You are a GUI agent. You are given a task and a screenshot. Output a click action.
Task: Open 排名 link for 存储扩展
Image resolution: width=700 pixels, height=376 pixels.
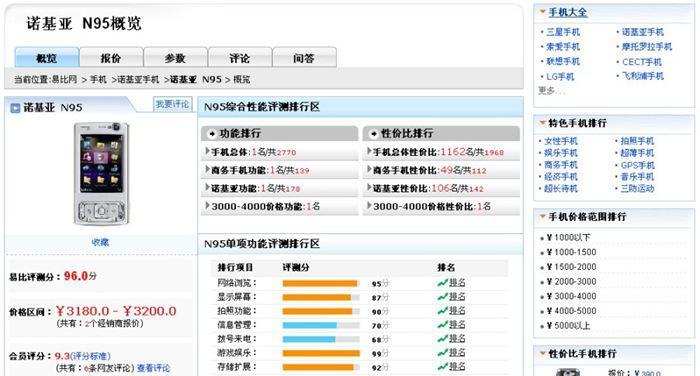[x=457, y=367]
